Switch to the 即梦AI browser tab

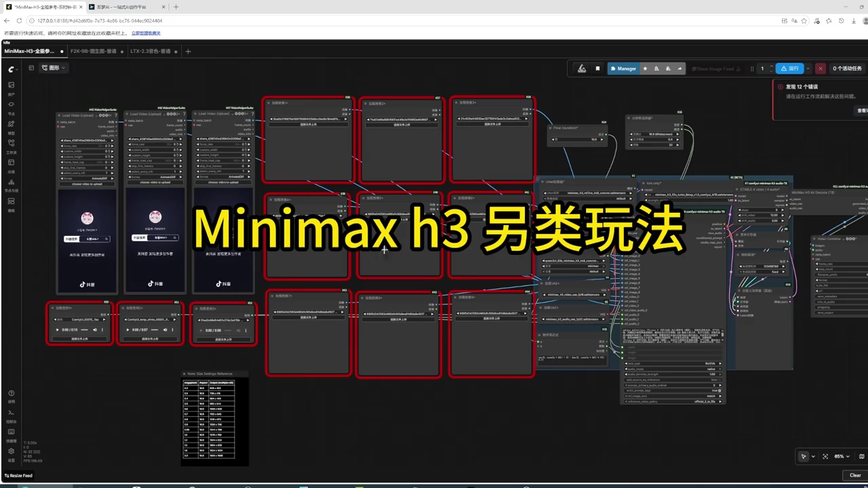127,7
